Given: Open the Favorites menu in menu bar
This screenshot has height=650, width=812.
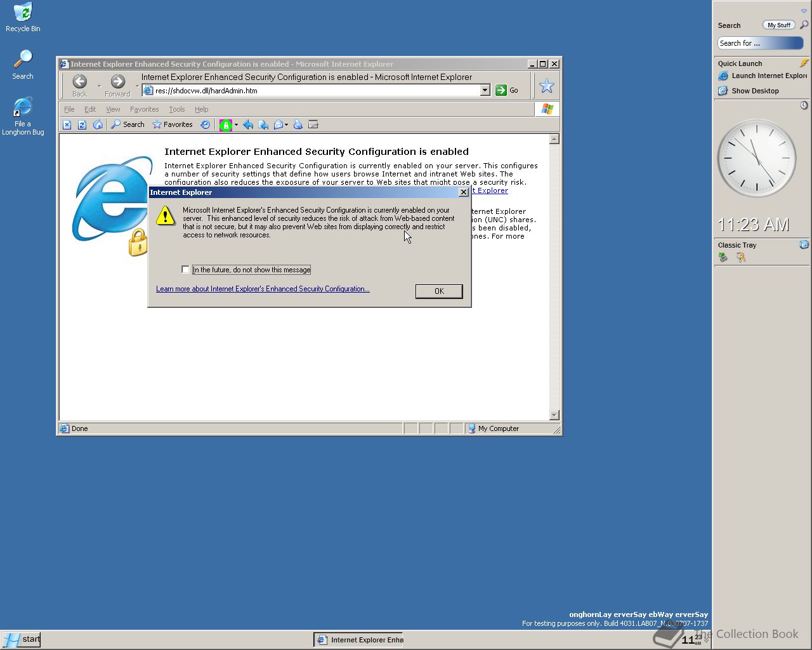Looking at the screenshot, I should (x=144, y=109).
